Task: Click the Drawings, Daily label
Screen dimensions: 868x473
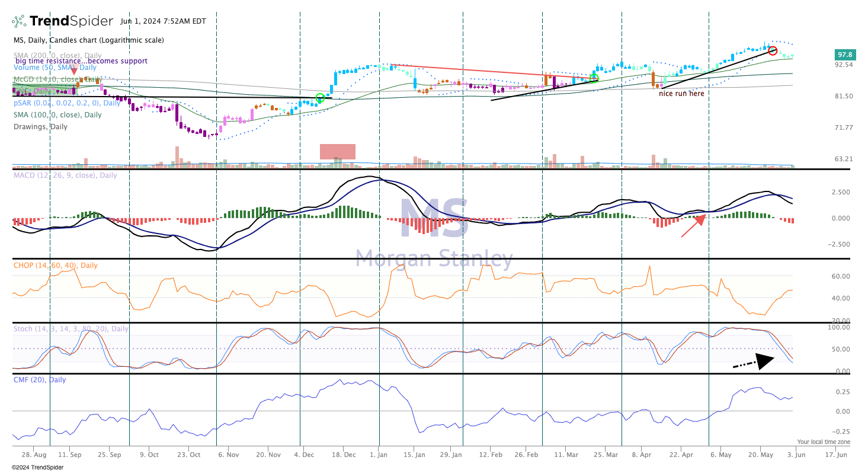Action: coord(40,126)
